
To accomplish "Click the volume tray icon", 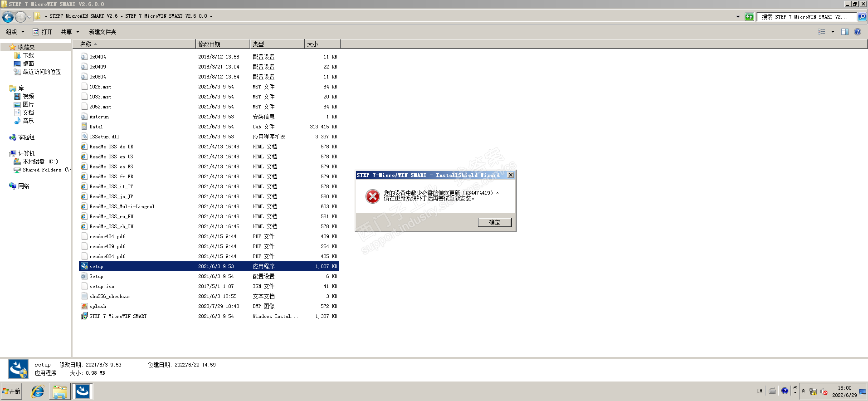I will [824, 391].
